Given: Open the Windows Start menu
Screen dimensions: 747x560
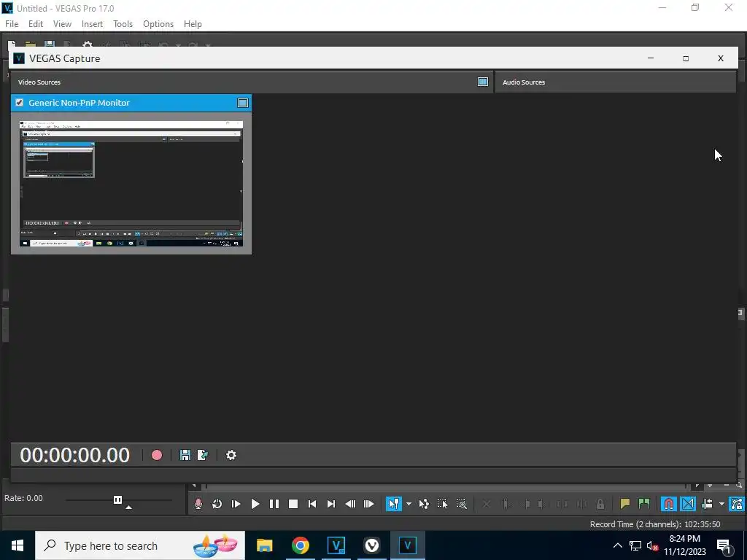Looking at the screenshot, I should [x=18, y=545].
